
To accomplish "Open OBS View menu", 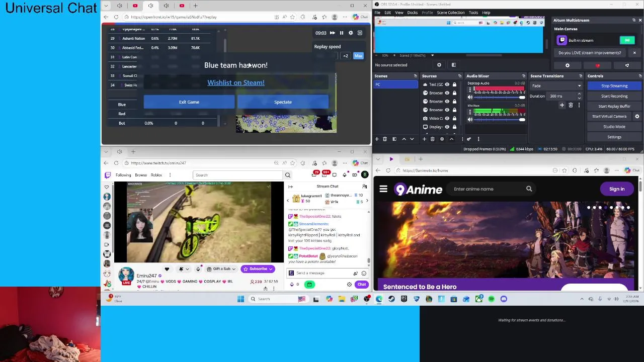I will [399, 13].
